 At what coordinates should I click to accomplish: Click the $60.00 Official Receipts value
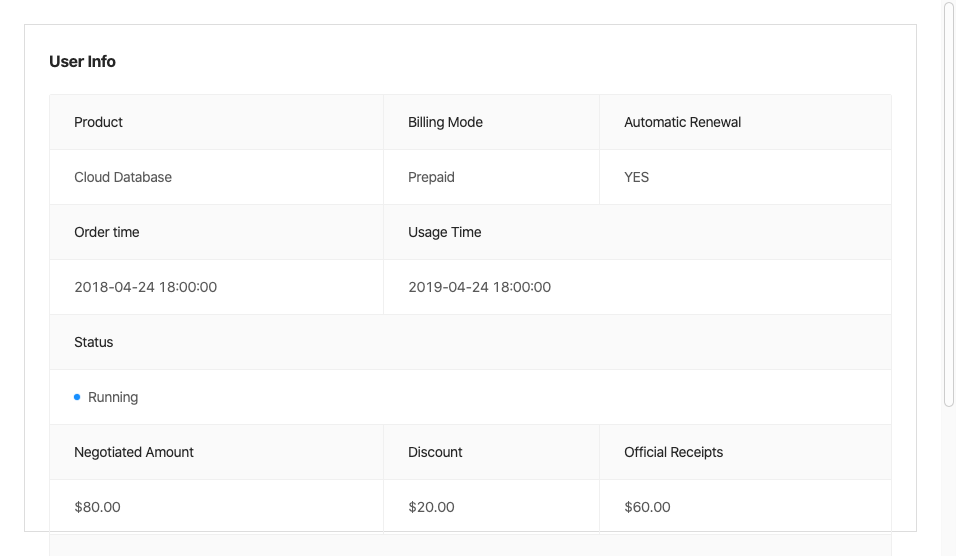pos(647,507)
